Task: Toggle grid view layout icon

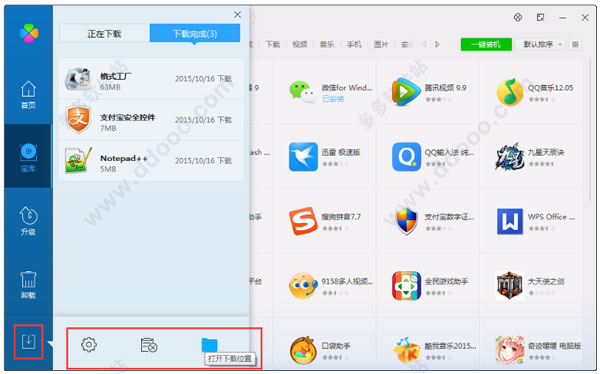Action: (x=575, y=44)
